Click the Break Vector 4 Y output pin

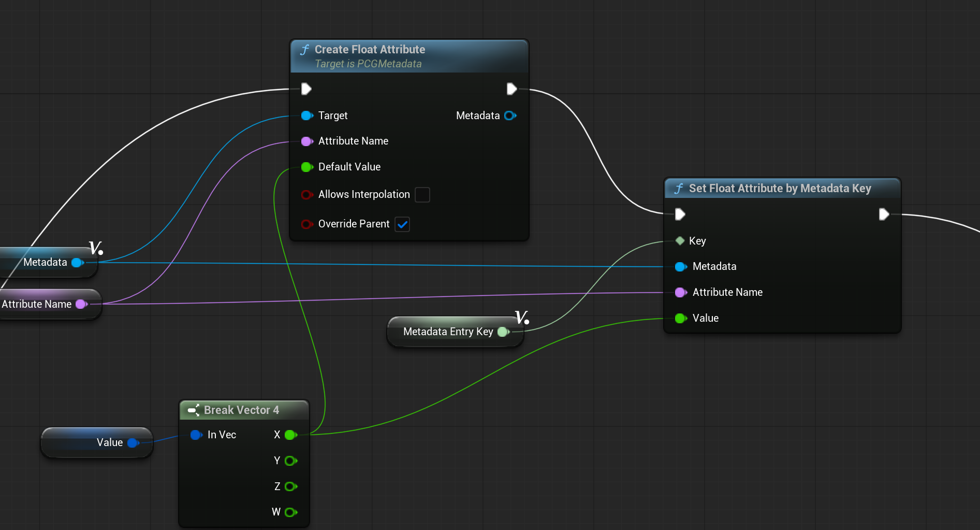(290, 461)
